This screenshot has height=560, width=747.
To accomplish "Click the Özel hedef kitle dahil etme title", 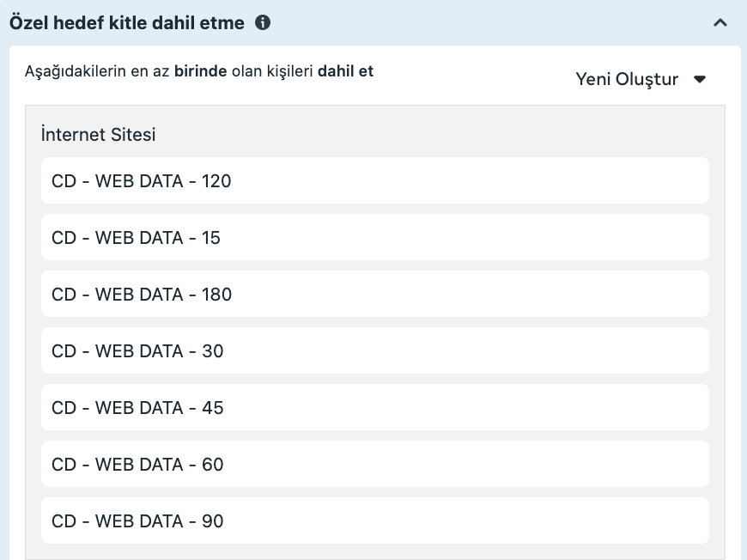I will click(126, 23).
